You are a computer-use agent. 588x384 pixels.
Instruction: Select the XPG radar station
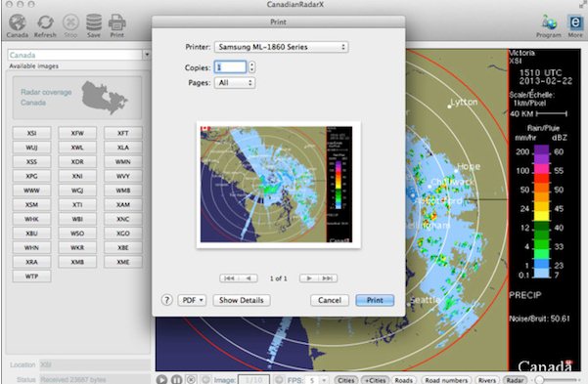[31, 176]
